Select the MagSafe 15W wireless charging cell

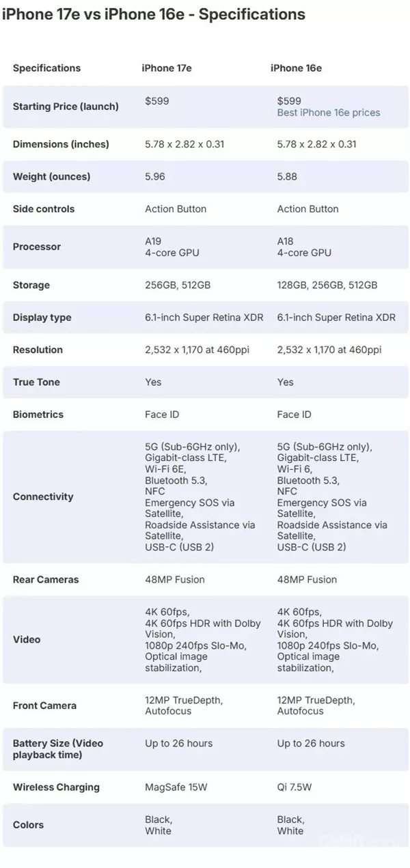point(176,787)
